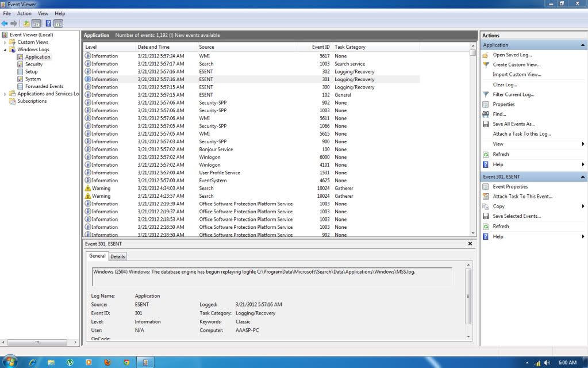The height and width of the screenshot is (368, 588).
Task: Click the Back arrow toolbar icon
Action: pos(5,24)
